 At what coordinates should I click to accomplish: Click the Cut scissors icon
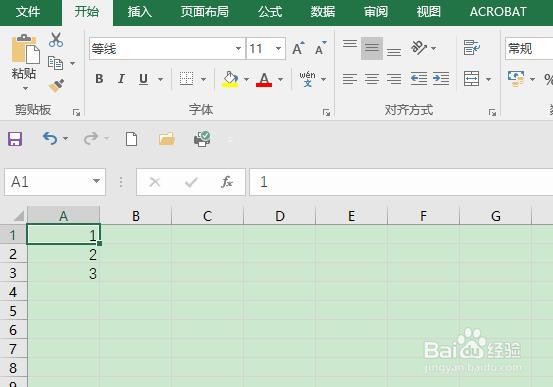56,40
